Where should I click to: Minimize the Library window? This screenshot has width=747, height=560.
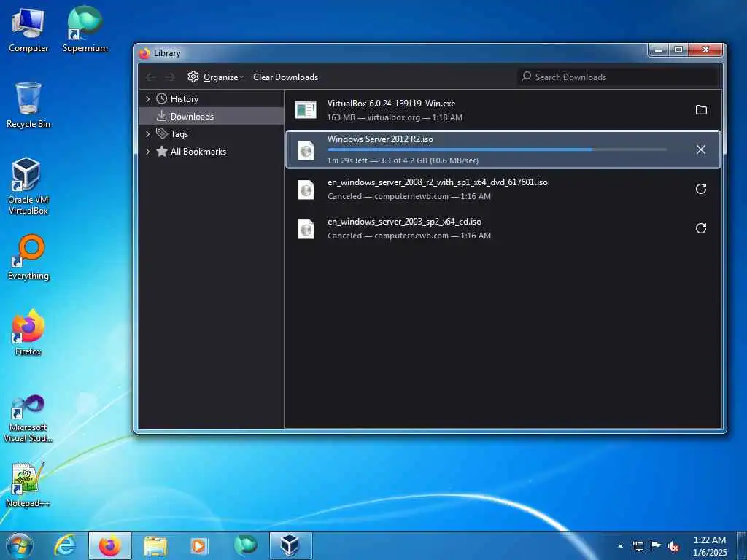[659, 50]
